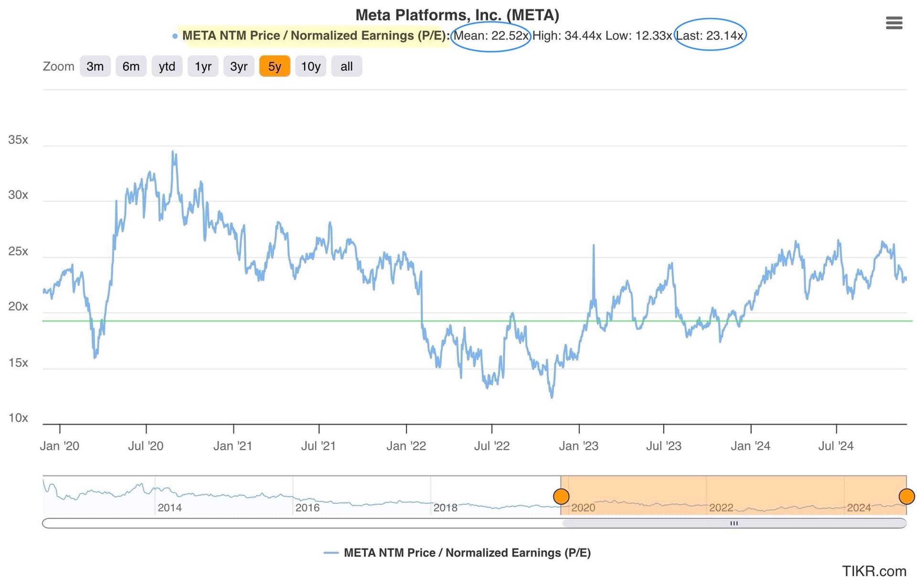This screenshot has width=917, height=588.
Task: Click the right orange navigator handle
Action: [x=906, y=496]
